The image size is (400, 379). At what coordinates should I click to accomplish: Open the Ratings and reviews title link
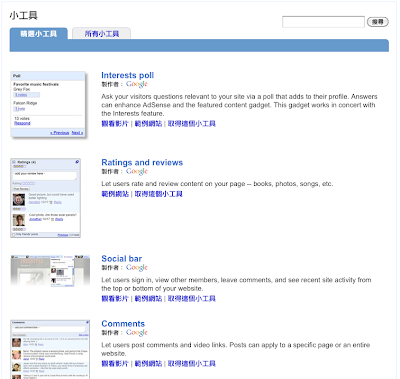[x=142, y=162]
